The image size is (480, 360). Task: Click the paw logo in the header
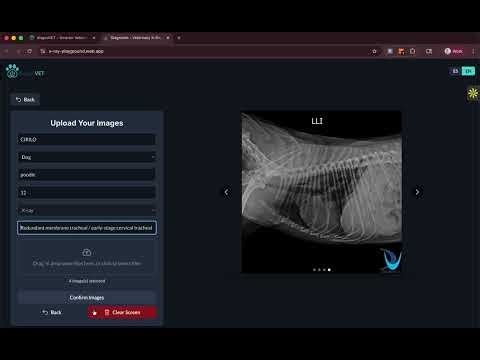point(13,71)
